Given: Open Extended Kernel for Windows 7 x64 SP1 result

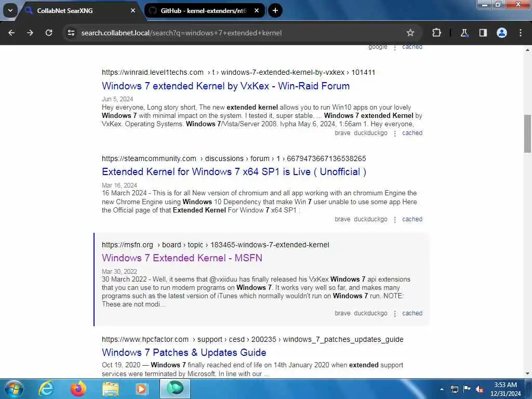Looking at the screenshot, I should pyautogui.click(x=234, y=171).
